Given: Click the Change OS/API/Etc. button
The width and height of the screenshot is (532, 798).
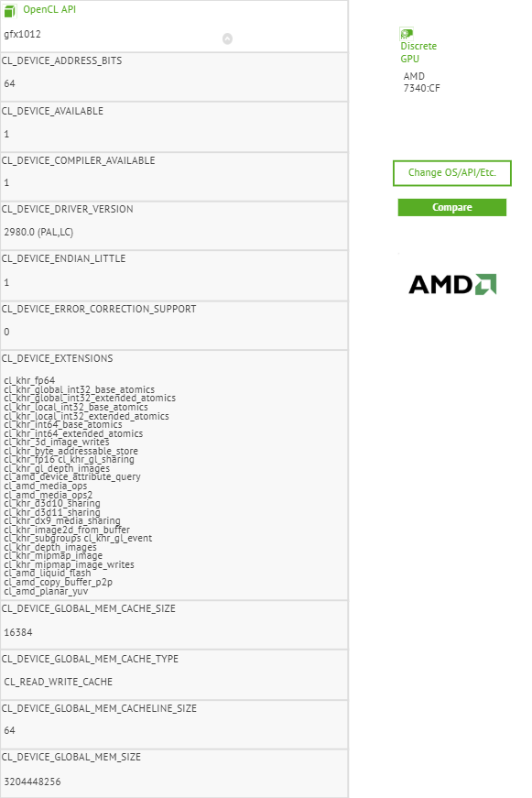Looking at the screenshot, I should point(451,172).
